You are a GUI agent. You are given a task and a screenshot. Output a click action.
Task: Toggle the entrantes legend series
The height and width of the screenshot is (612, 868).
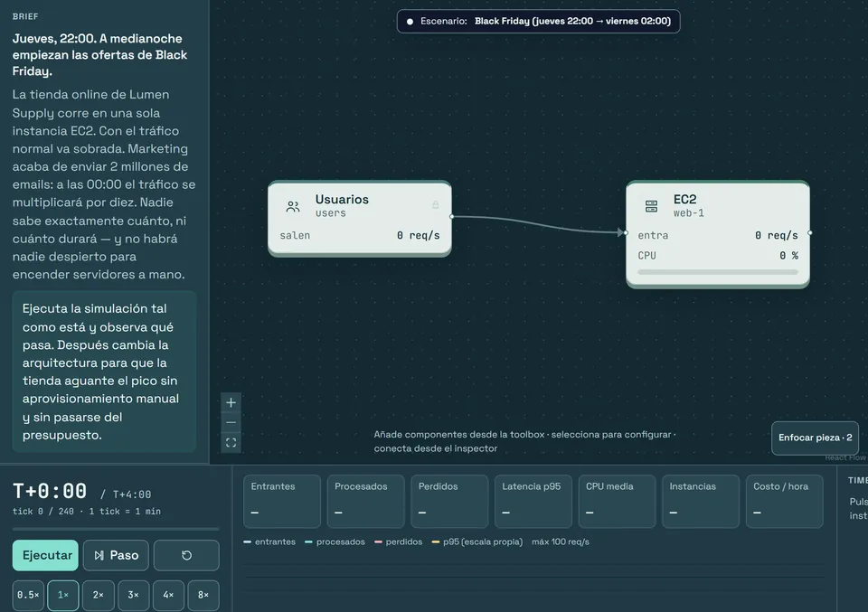coord(269,541)
